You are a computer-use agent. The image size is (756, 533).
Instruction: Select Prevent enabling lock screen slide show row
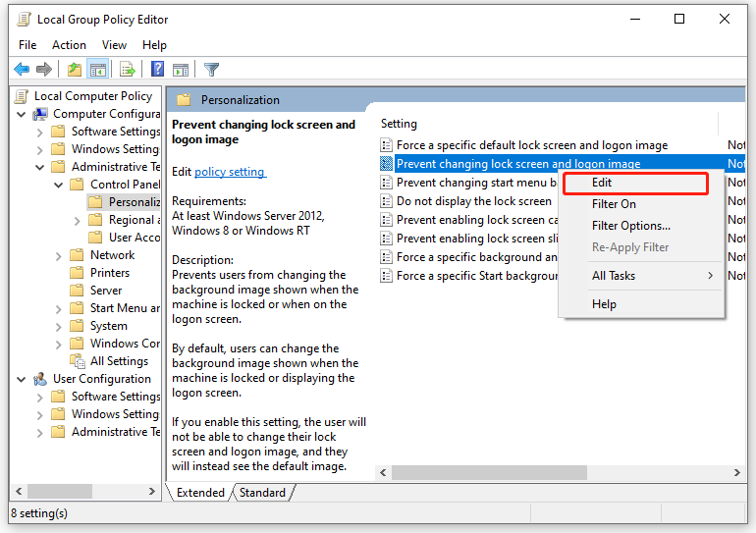click(468, 239)
